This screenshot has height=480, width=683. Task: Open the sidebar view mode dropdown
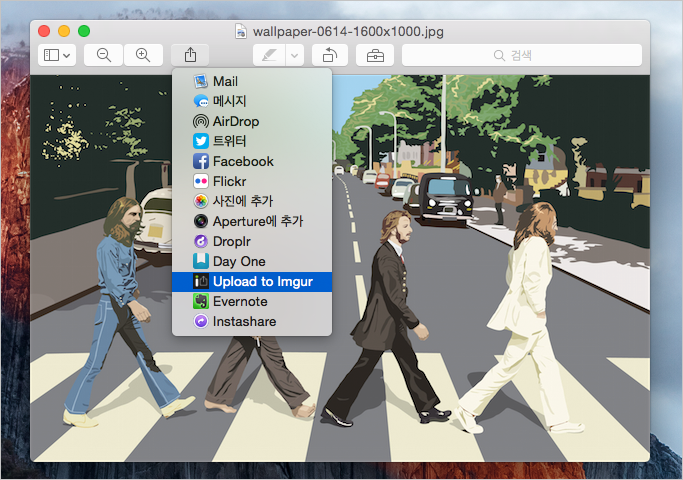click(57, 55)
